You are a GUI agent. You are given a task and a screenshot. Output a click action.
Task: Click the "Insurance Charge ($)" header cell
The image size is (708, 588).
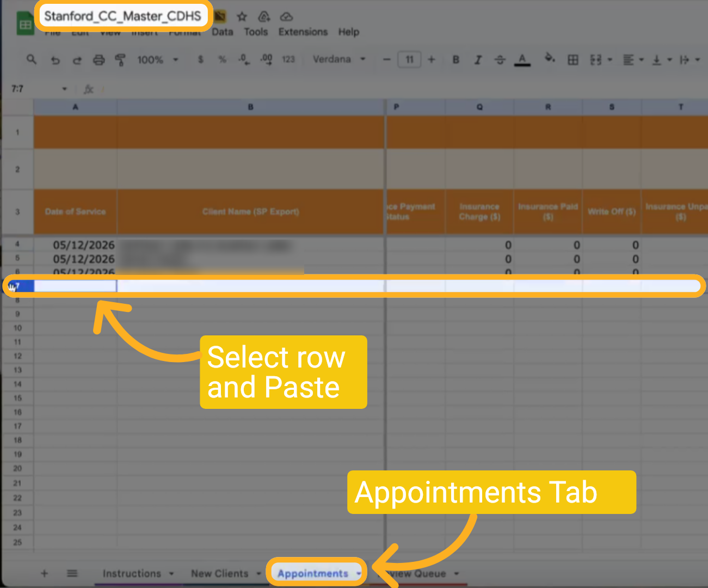[x=479, y=212]
